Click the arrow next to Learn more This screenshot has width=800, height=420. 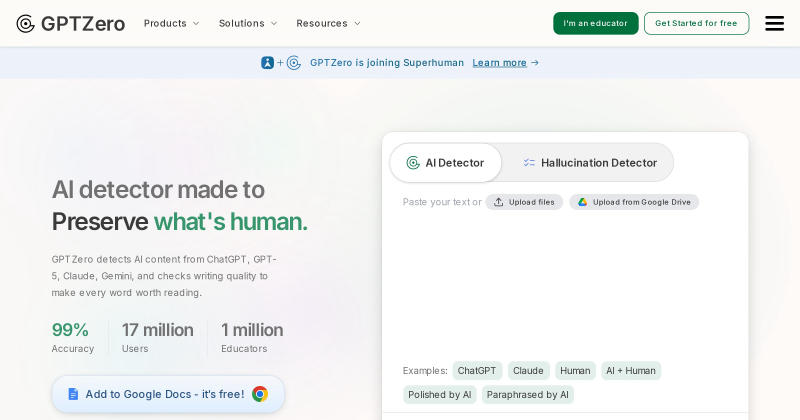click(535, 63)
